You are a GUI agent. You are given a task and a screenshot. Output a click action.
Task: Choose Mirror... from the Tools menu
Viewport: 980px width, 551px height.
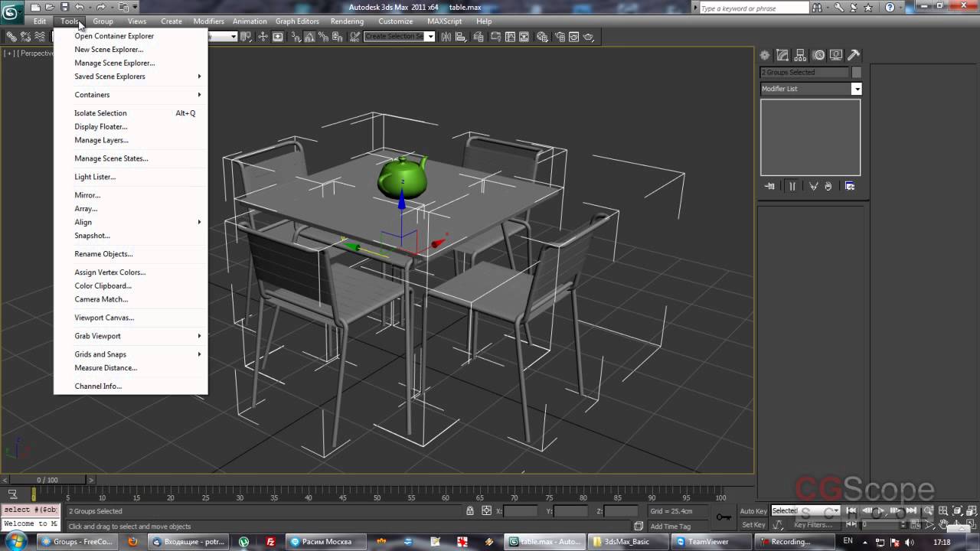click(x=87, y=195)
